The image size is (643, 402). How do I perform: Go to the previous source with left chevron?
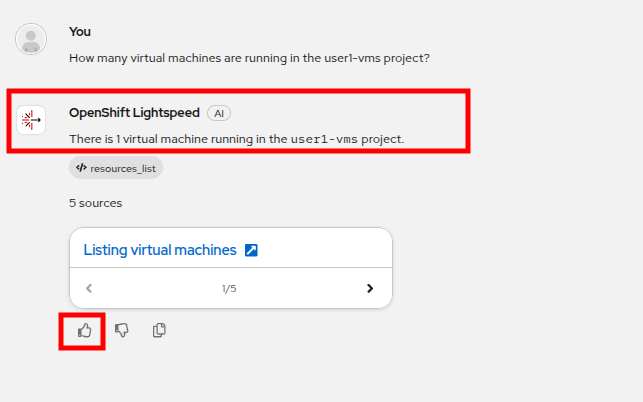coord(89,288)
